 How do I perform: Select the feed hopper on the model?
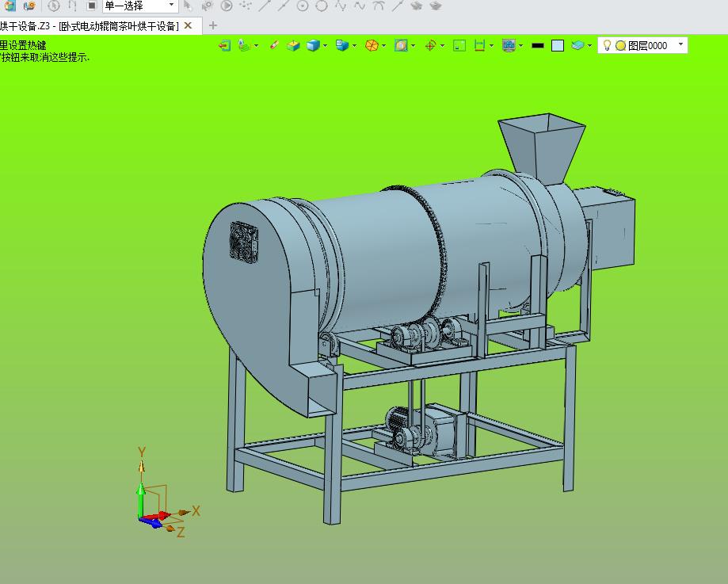542,149
